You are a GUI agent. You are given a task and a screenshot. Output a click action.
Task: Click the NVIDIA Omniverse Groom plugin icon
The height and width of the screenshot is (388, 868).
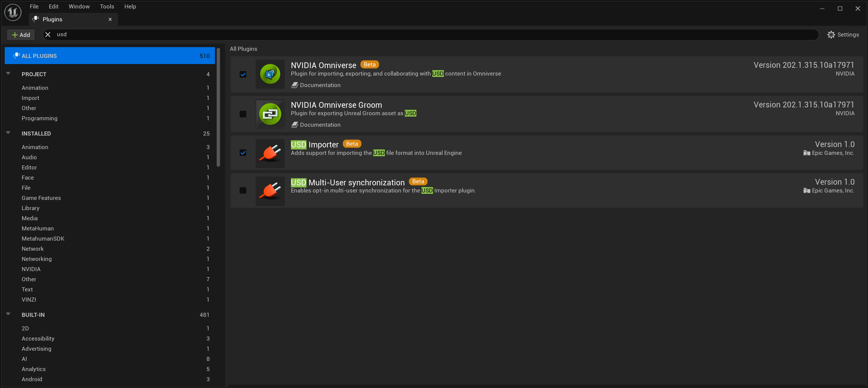[x=270, y=114]
